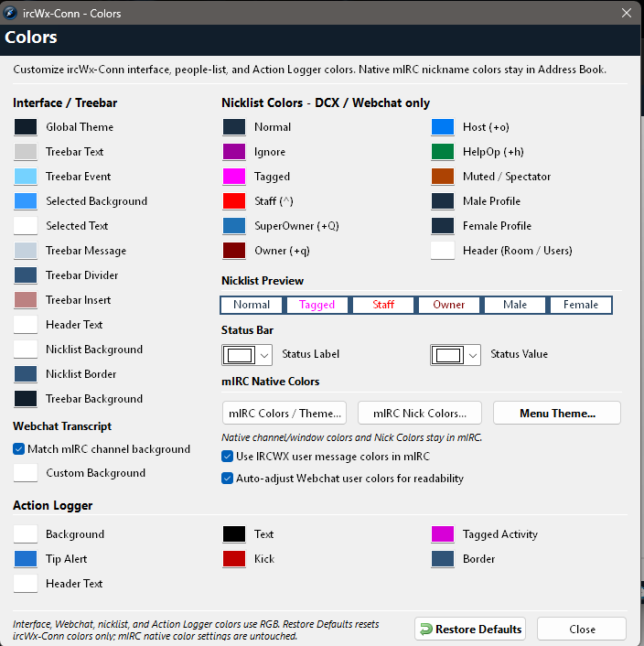644x646 pixels.
Task: Change the Nicklist Border color swatch
Action: (26, 374)
